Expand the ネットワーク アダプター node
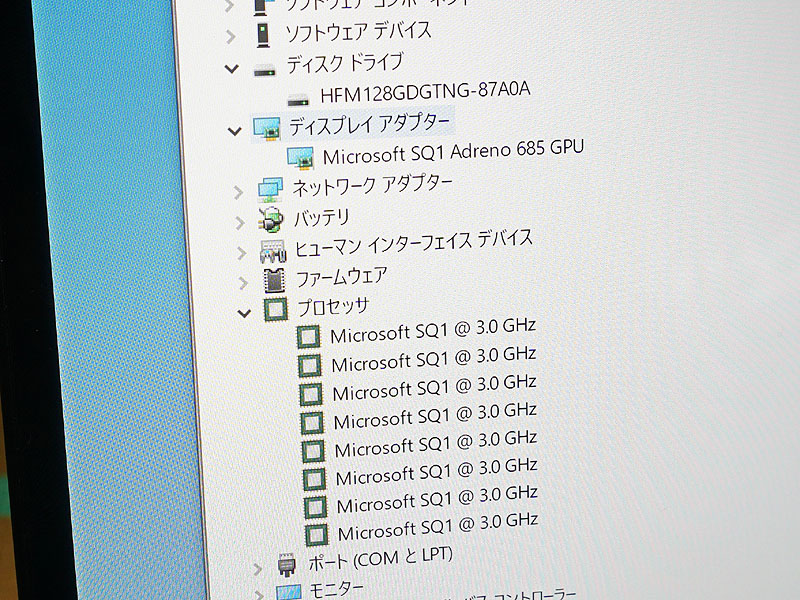800x600 pixels. (238, 192)
